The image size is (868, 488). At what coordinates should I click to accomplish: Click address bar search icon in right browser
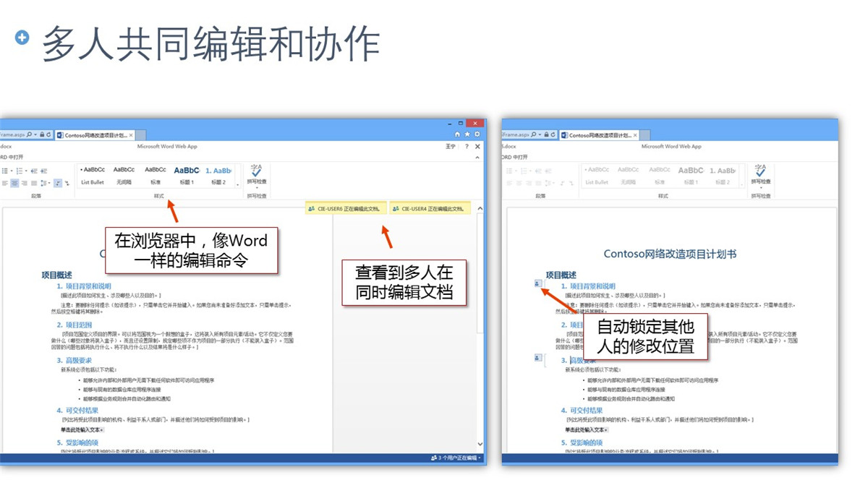[534, 134]
